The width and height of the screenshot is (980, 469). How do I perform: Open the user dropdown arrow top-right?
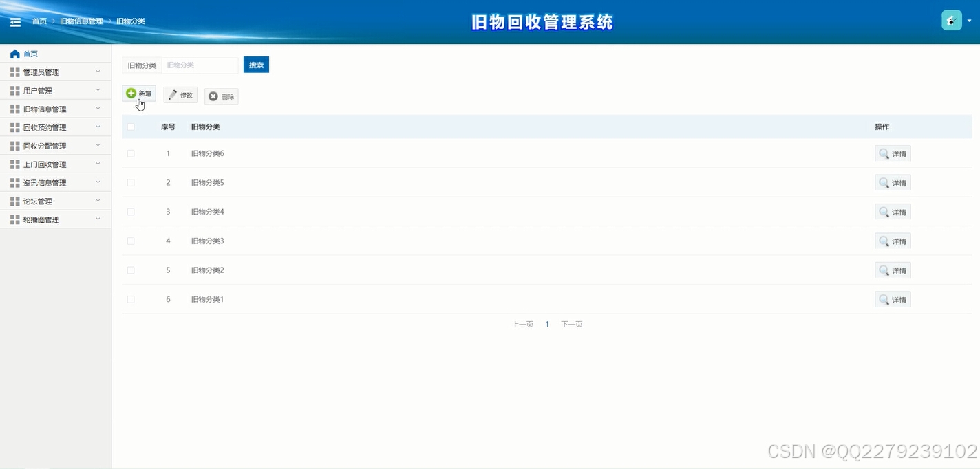coord(969,20)
